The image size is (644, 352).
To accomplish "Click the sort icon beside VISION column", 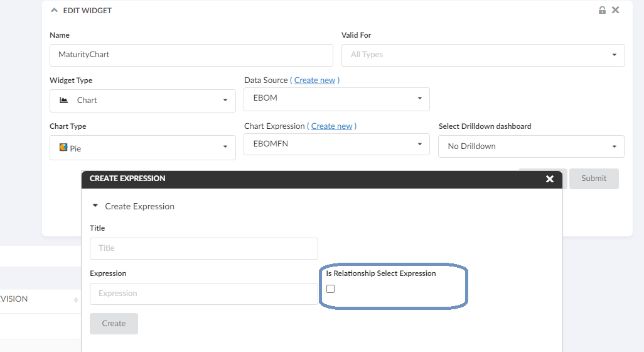I will click(76, 300).
